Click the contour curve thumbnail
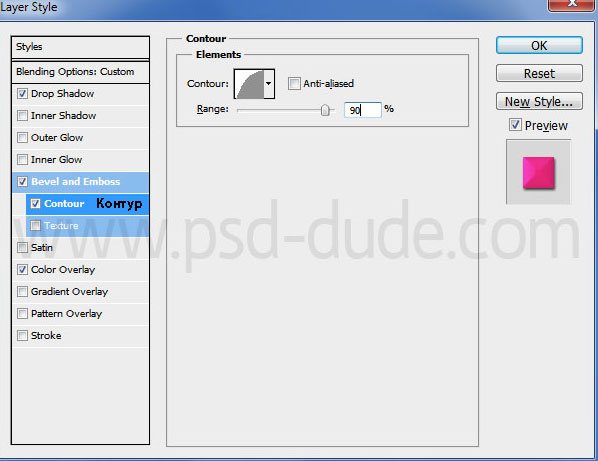Screen dimensions: 598x461 tap(249, 84)
